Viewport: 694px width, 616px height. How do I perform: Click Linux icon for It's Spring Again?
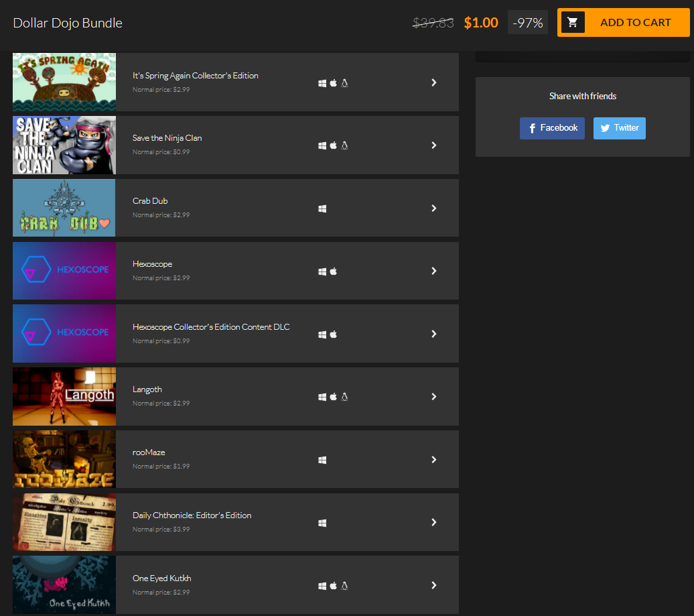tap(344, 83)
